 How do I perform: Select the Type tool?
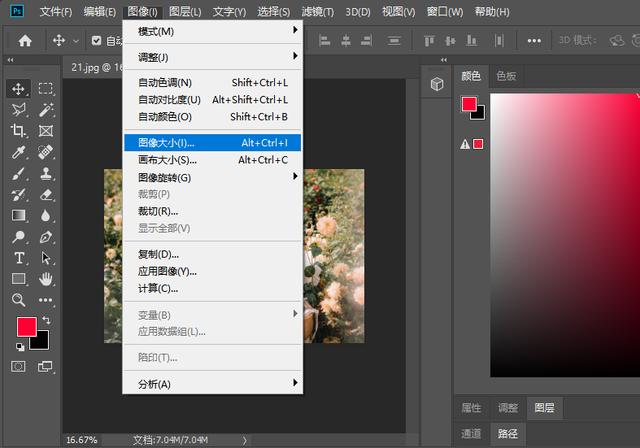coord(18,258)
